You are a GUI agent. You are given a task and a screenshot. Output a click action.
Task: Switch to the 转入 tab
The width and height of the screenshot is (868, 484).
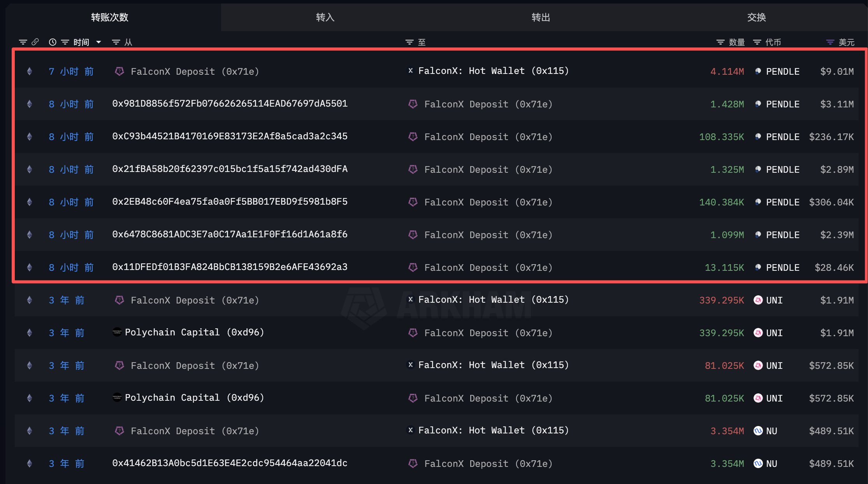coord(325,17)
